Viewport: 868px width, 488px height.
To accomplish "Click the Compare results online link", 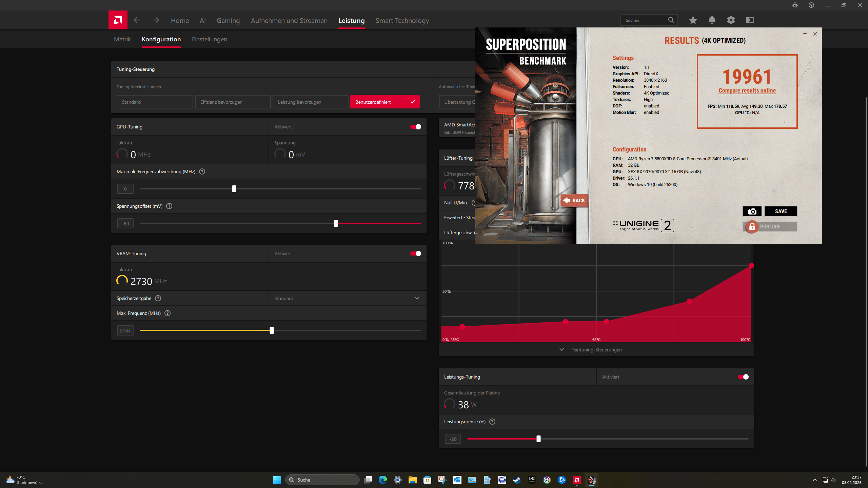I will point(747,90).
